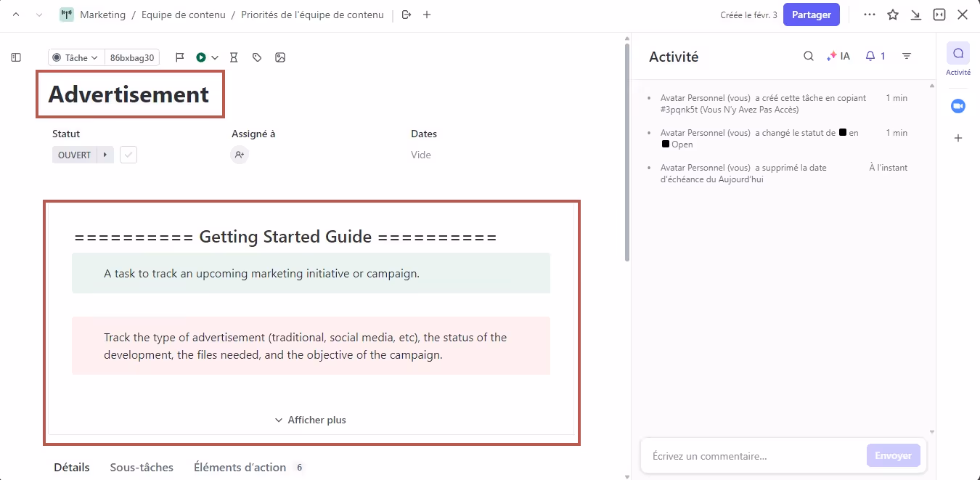This screenshot has height=480, width=980.
Task: Open notifications via the bell icon
Action: tap(870, 56)
